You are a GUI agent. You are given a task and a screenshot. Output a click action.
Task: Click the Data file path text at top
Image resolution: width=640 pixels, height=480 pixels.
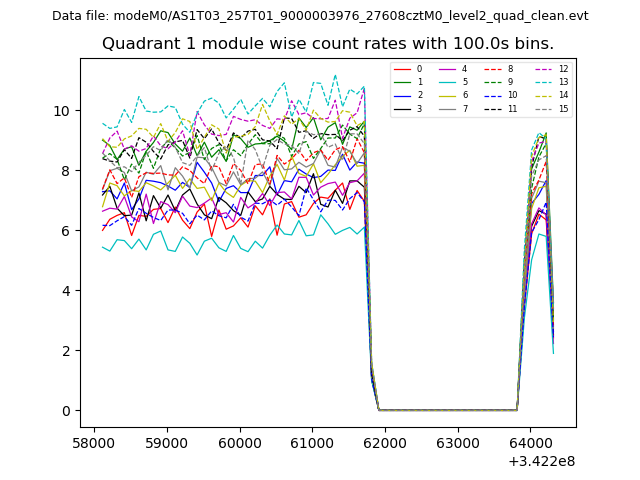coord(320,16)
